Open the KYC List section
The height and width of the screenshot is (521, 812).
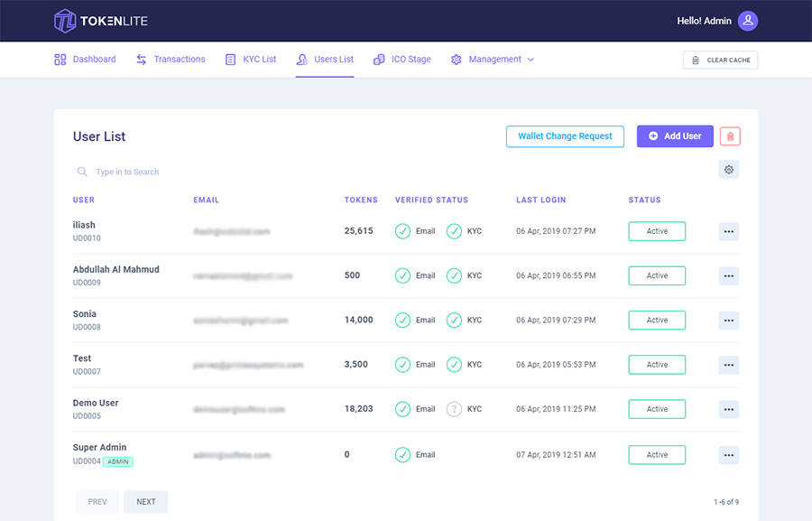pos(250,59)
